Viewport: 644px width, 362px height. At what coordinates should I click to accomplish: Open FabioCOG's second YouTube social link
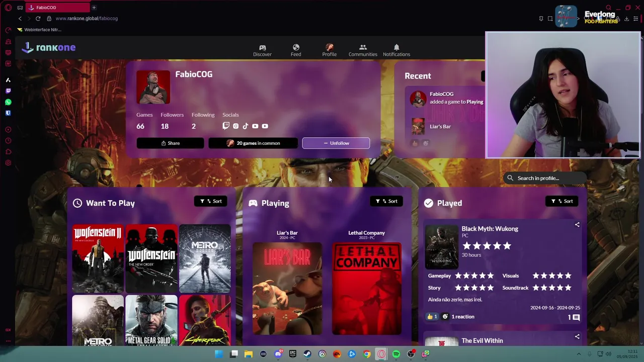coord(265,126)
